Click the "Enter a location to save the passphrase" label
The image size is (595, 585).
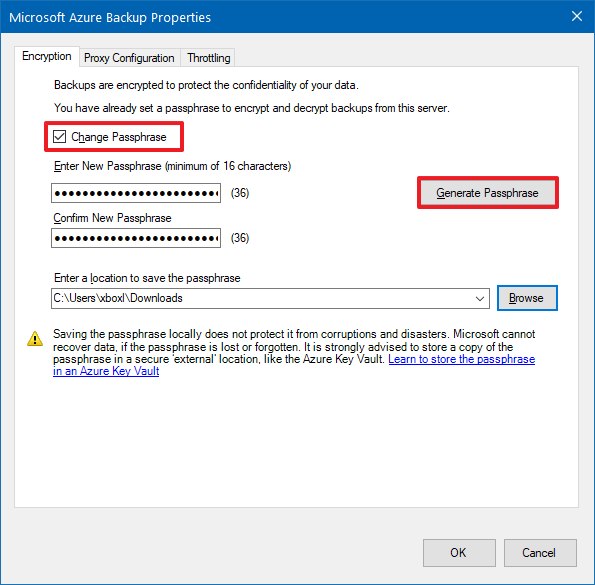coord(147,278)
